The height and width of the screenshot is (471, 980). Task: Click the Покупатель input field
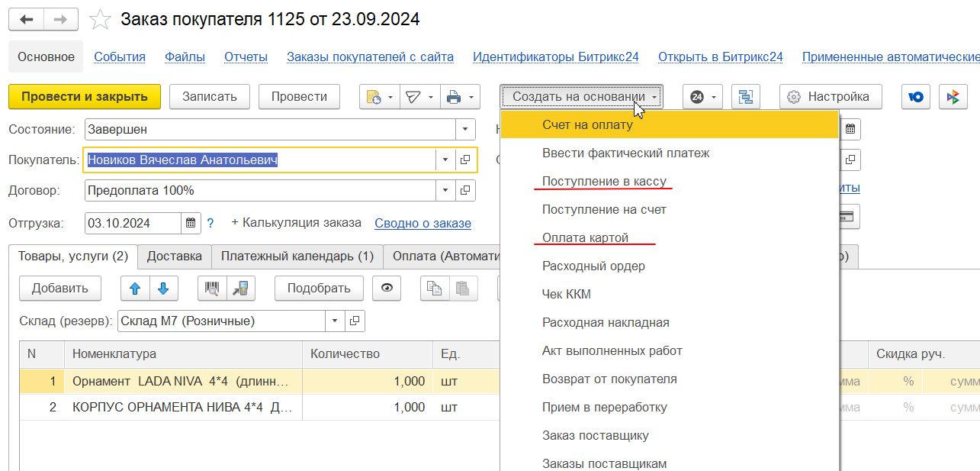pyautogui.click(x=259, y=160)
